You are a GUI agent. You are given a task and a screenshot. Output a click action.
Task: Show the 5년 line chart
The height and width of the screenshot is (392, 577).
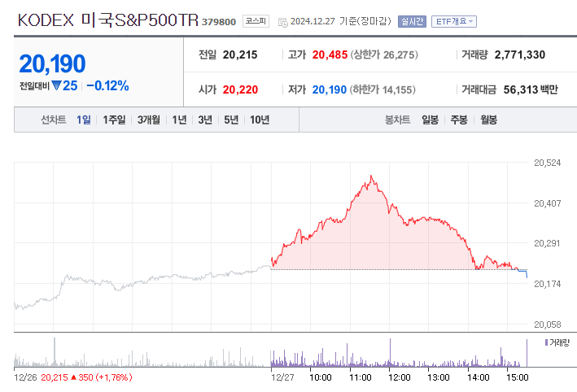coord(231,120)
